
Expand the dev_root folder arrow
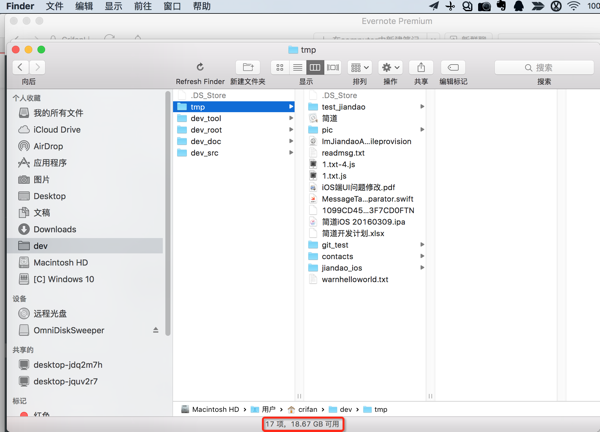(x=291, y=130)
